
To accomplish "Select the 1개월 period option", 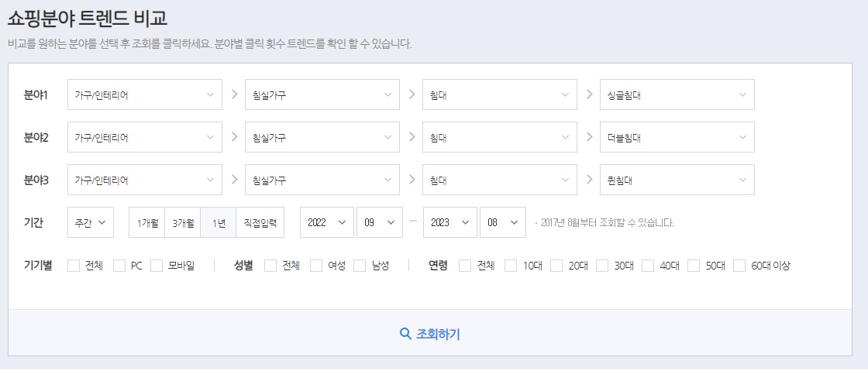I will pyautogui.click(x=147, y=222).
